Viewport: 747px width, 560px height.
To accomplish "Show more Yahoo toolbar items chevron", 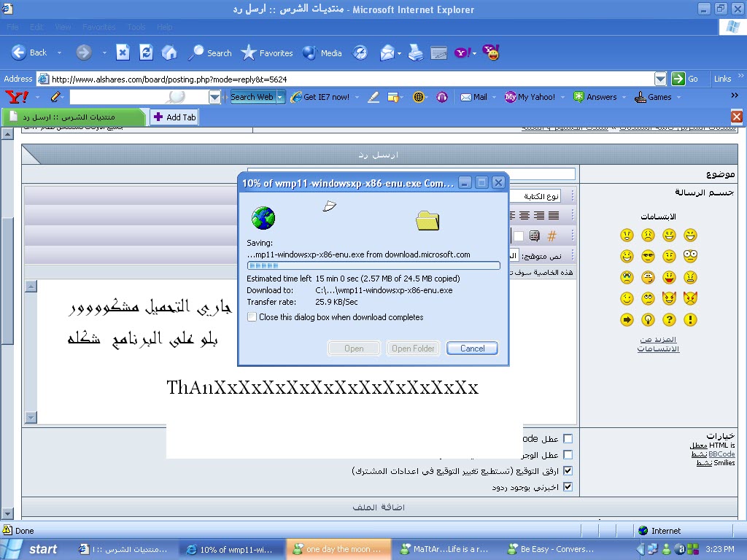I will (x=735, y=96).
